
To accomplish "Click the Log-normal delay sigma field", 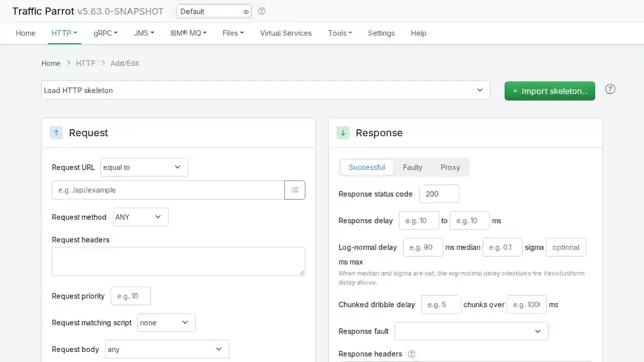I will (503, 247).
